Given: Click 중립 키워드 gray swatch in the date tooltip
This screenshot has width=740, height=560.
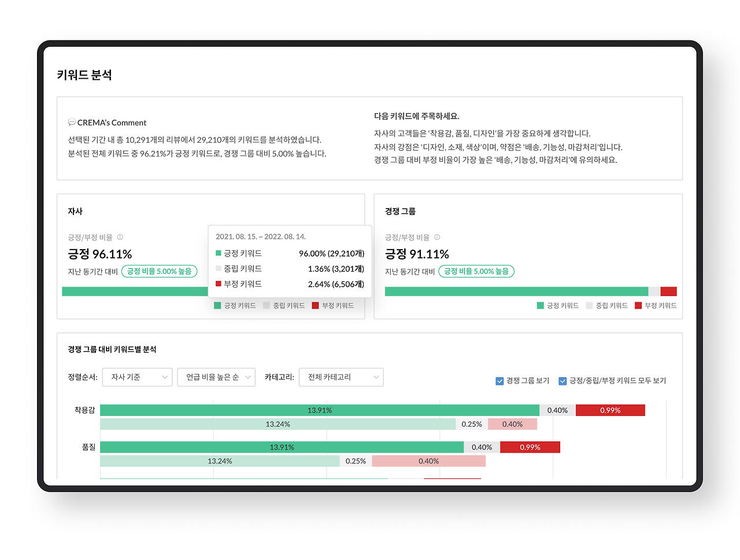Looking at the screenshot, I should [x=219, y=268].
